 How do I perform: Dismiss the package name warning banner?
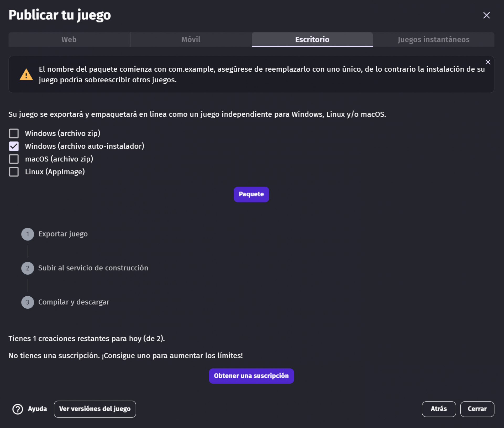point(488,62)
